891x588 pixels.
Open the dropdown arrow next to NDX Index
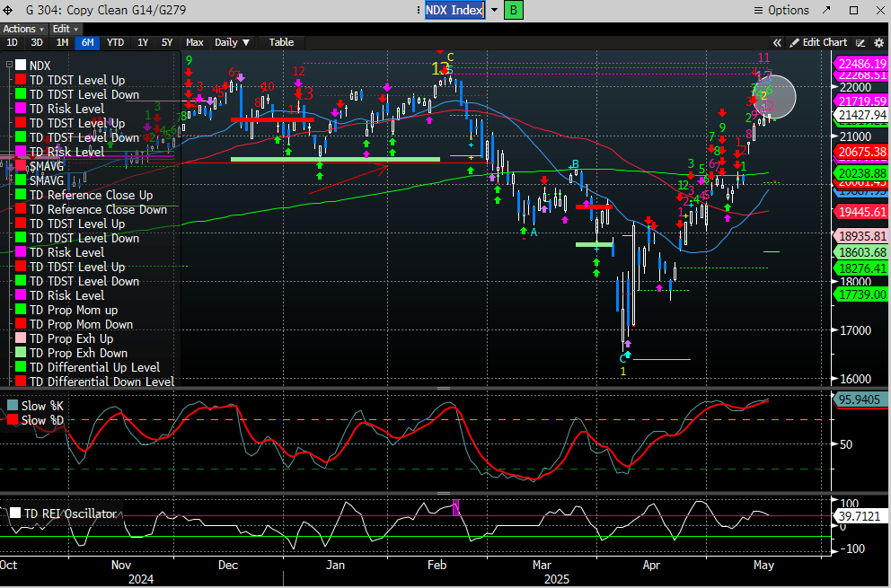click(x=494, y=10)
